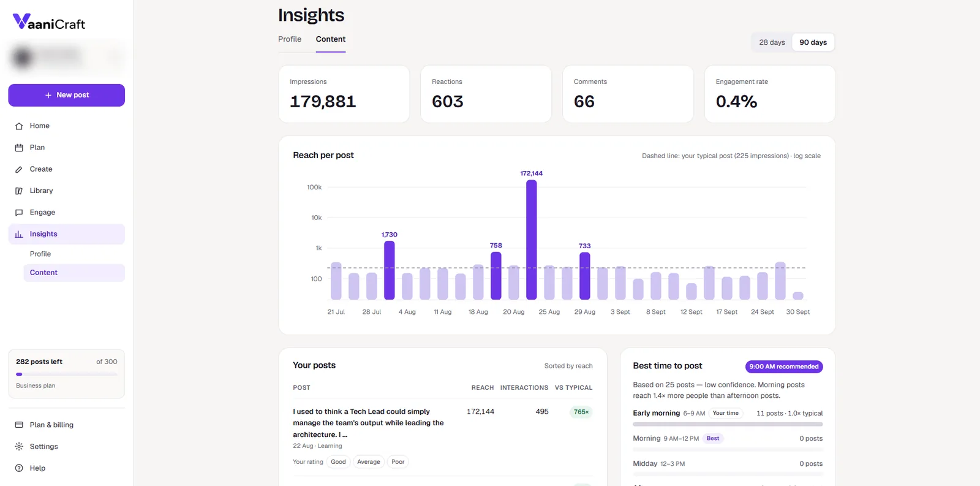Screen dimensions: 980x486
Task: Rate the Tech Lead post as Poor
Action: (398, 462)
